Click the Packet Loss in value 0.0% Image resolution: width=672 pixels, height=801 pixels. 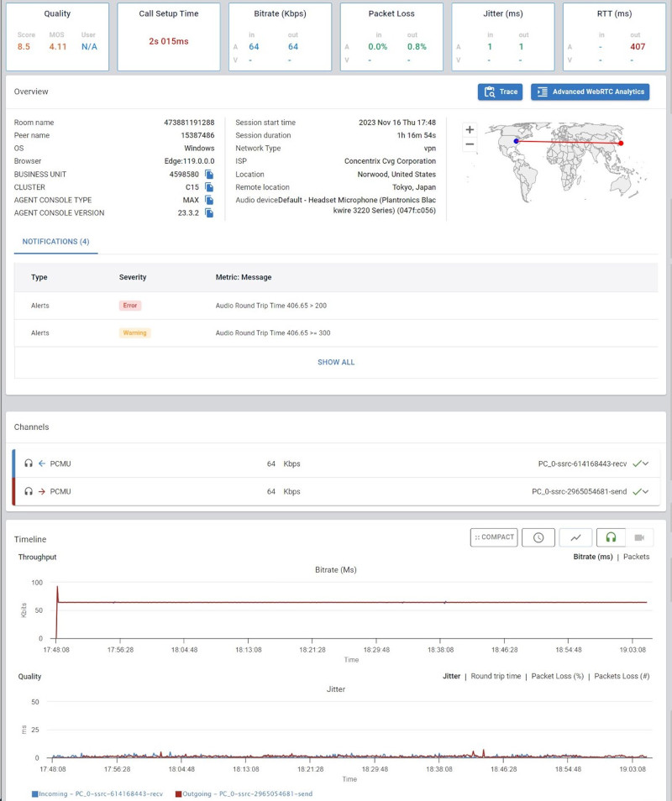(x=378, y=46)
